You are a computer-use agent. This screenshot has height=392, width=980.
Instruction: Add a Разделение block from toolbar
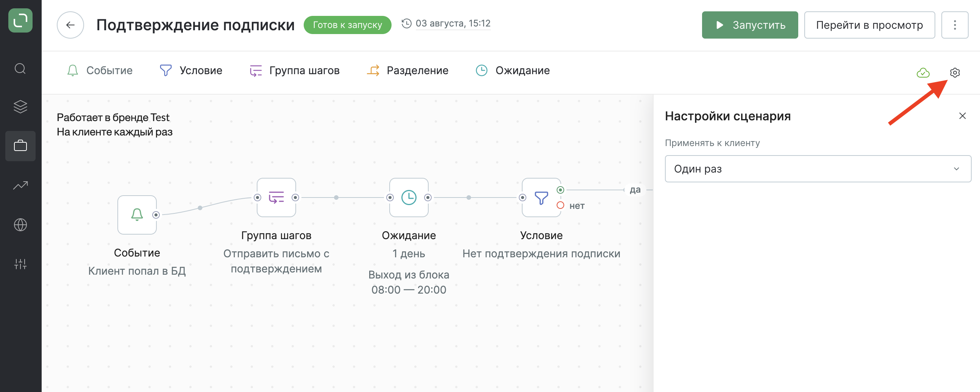[407, 70]
